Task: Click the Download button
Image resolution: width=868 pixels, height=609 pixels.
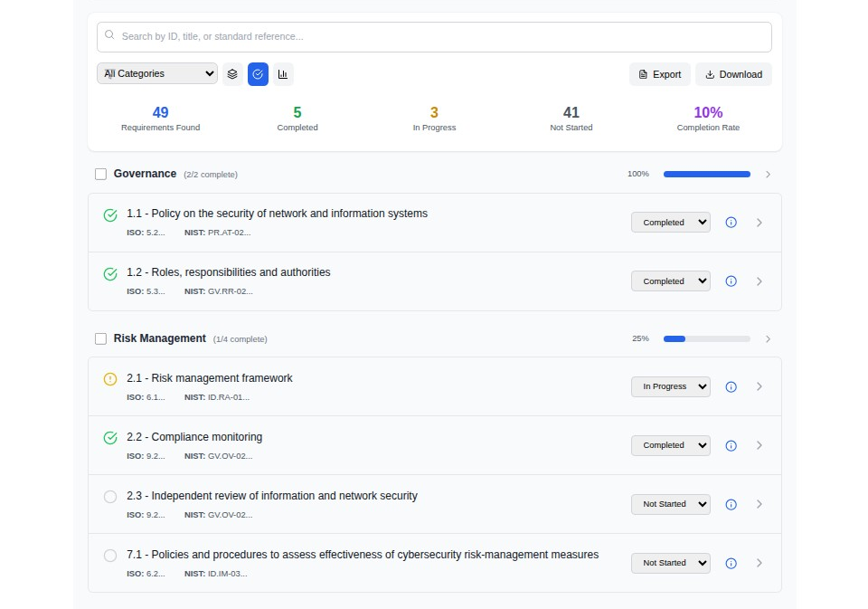Action: [x=733, y=74]
